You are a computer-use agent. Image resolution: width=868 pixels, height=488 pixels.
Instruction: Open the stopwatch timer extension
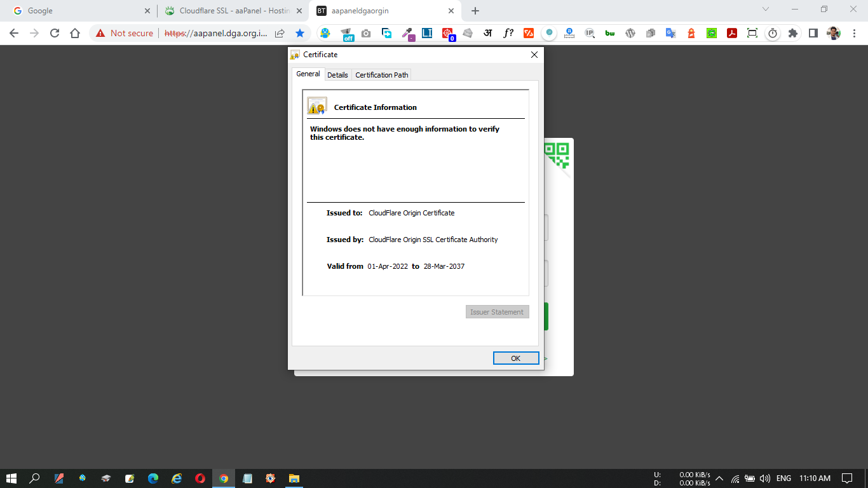click(x=773, y=33)
